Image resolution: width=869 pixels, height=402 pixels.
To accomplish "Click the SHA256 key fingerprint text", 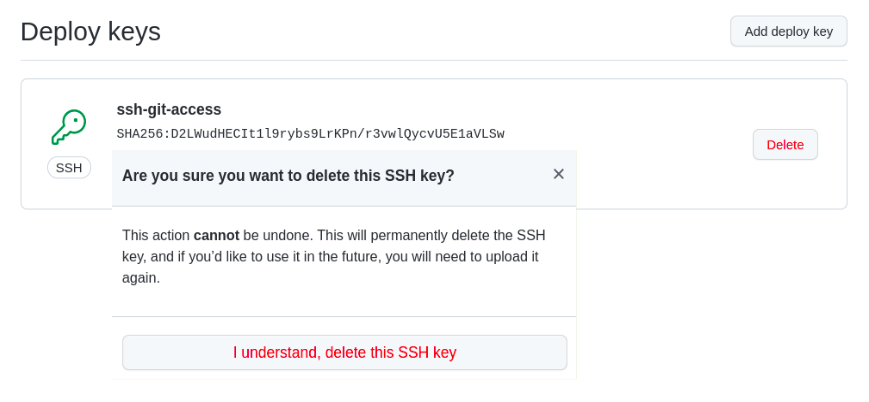I will pyautogui.click(x=310, y=134).
